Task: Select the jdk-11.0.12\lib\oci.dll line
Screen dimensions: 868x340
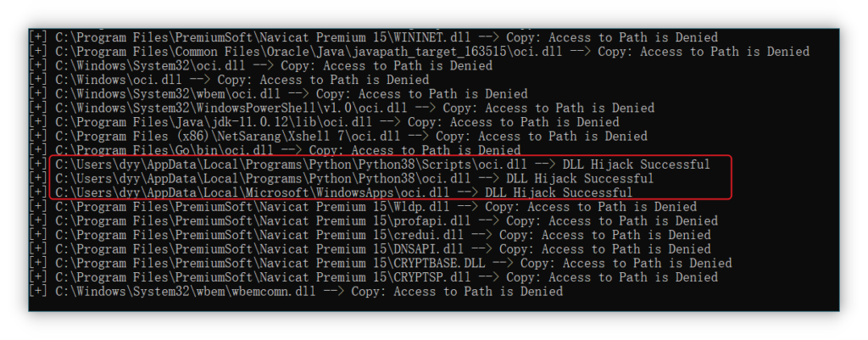Action: click(x=325, y=122)
